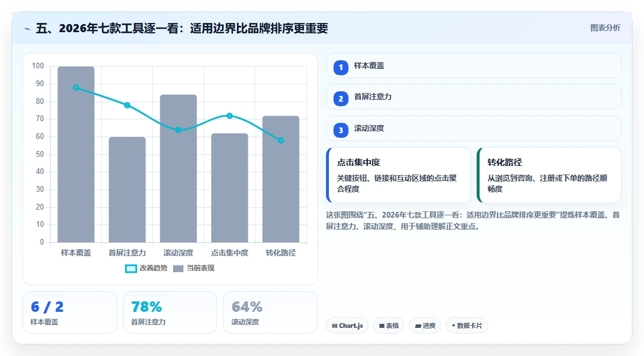Open the 点击集中度 info card
Viewport: 644px width, 356px height.
tap(398, 175)
